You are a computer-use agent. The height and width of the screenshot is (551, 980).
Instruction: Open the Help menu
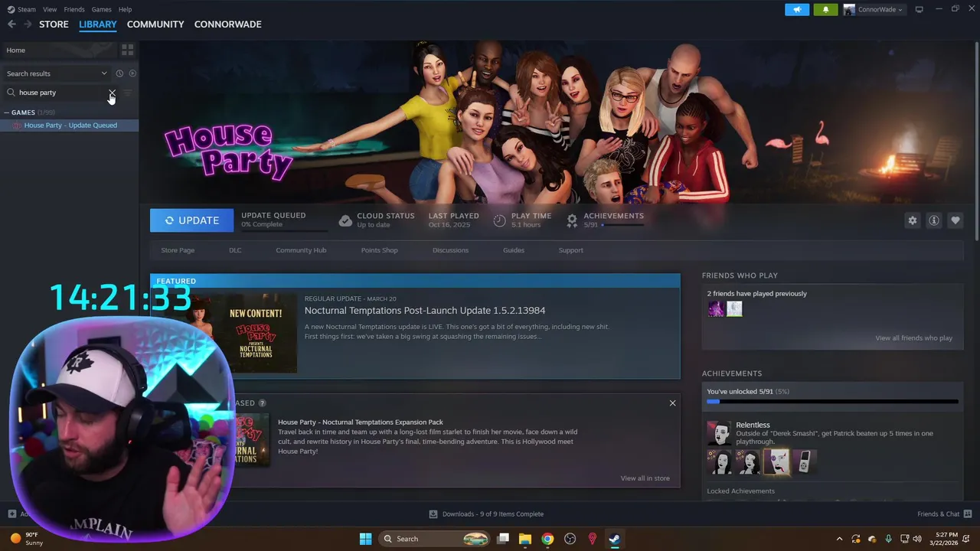click(125, 9)
